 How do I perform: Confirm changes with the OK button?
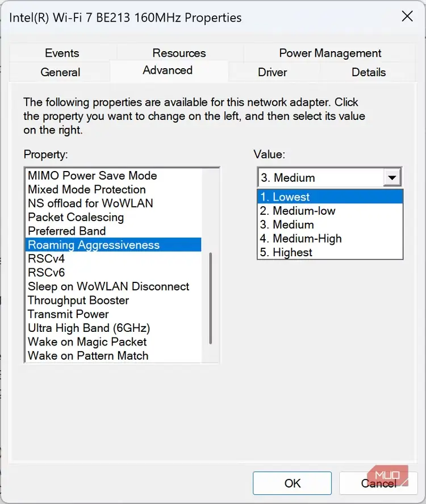292,483
